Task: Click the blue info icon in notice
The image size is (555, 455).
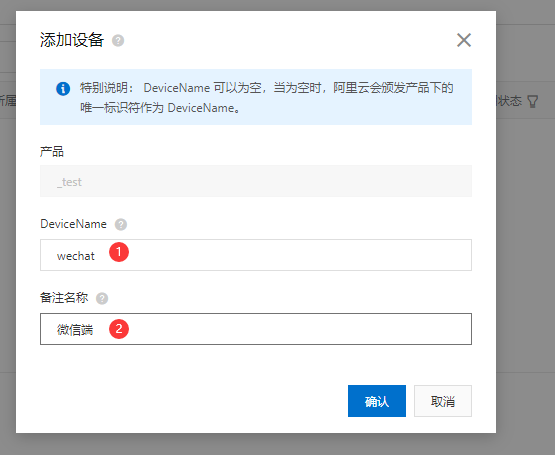Action: (63, 89)
